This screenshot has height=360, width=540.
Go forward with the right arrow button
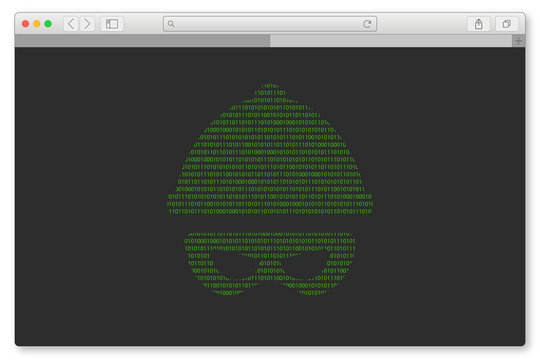pos(87,24)
